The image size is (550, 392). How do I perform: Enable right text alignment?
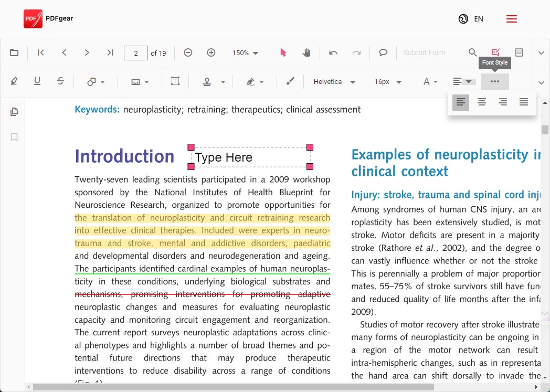[503, 102]
